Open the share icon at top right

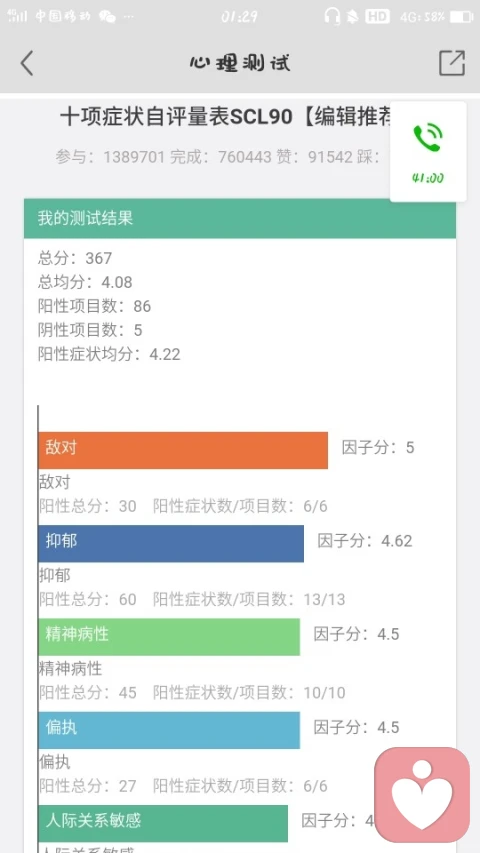452,63
